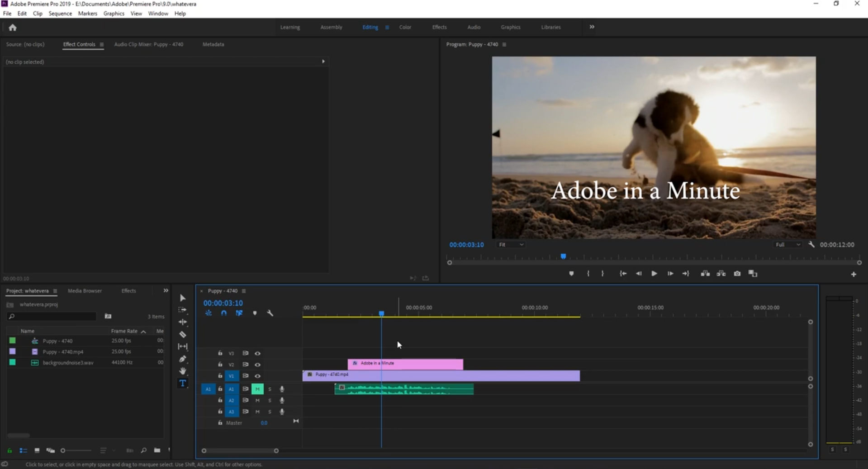Click the Export Frame camera icon
Image resolution: width=868 pixels, height=469 pixels.
pyautogui.click(x=737, y=274)
